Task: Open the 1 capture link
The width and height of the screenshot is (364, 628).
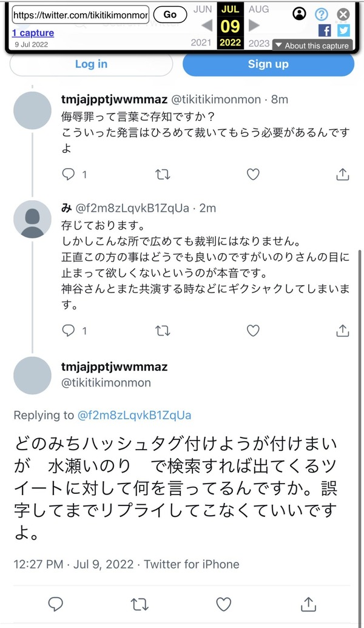Action: tap(33, 33)
